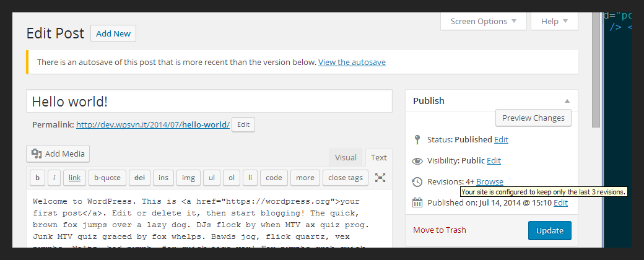Click the close tags button

point(346,178)
